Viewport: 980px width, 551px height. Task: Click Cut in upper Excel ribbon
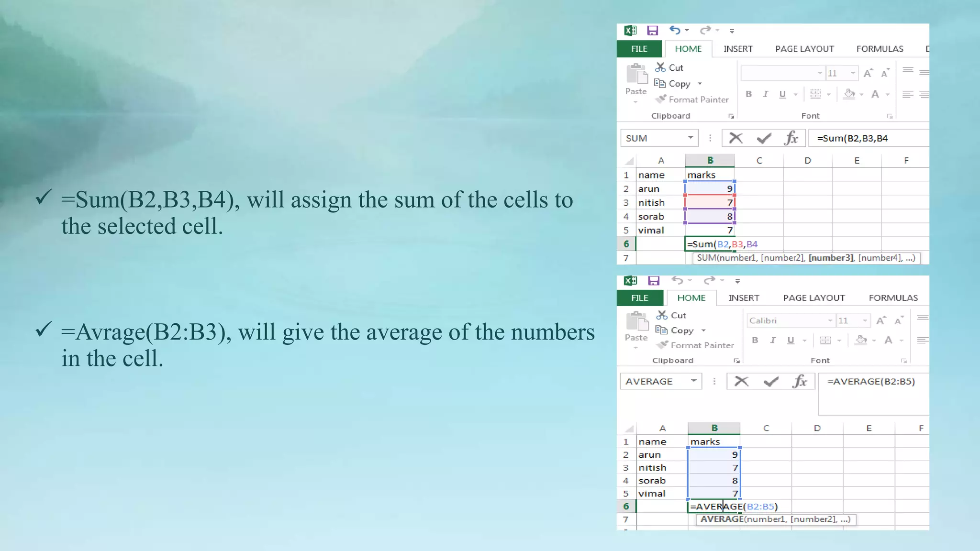pos(669,67)
